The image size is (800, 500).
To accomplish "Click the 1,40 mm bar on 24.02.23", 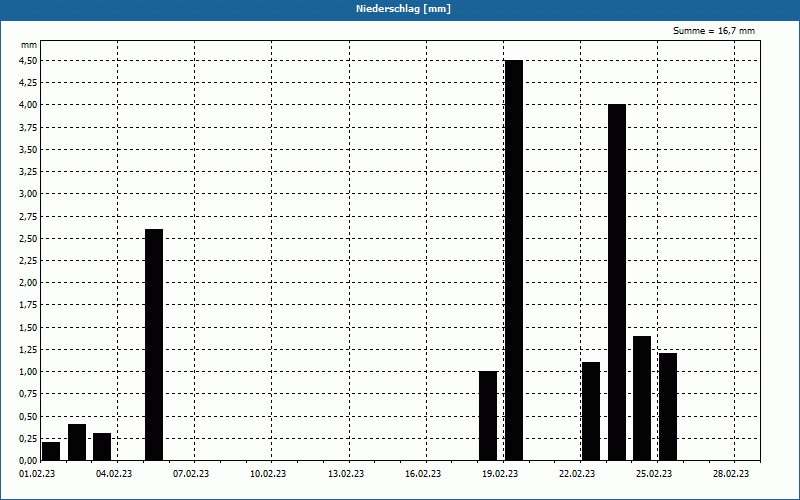I will coord(642,398).
